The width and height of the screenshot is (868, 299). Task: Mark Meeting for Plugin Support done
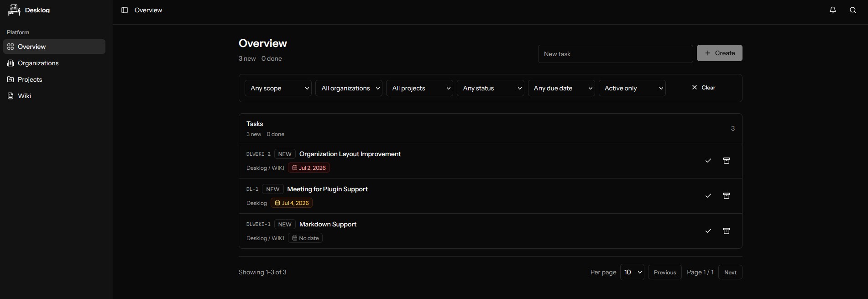point(708,196)
